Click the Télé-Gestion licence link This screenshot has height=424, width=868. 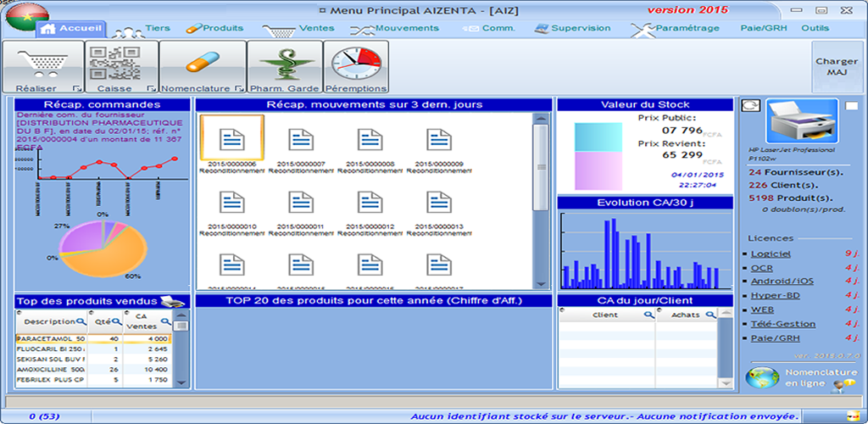pyautogui.click(x=771, y=324)
